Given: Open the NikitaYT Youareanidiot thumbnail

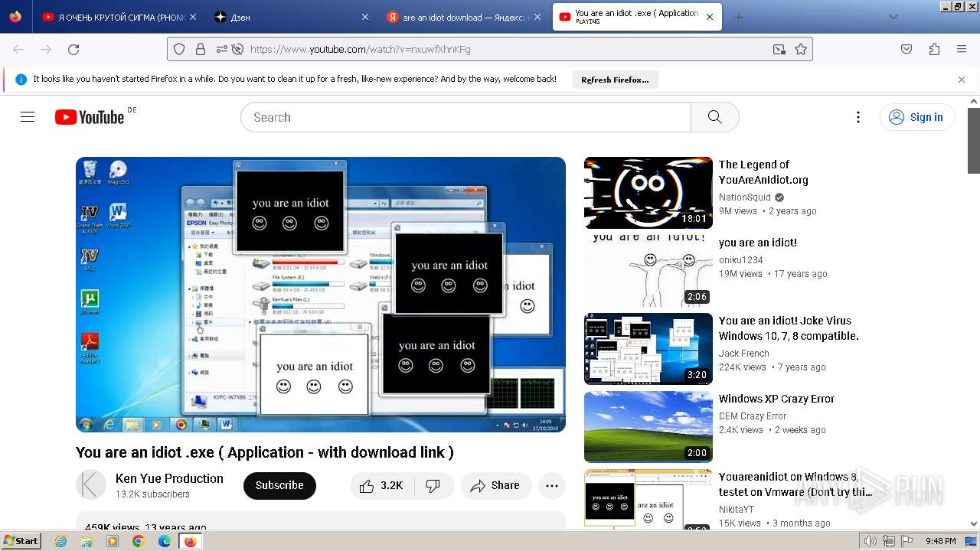Looking at the screenshot, I should [648, 499].
